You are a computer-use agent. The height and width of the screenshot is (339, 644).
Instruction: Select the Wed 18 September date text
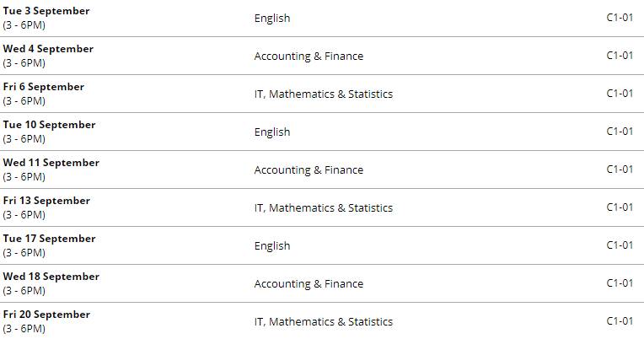coord(51,277)
